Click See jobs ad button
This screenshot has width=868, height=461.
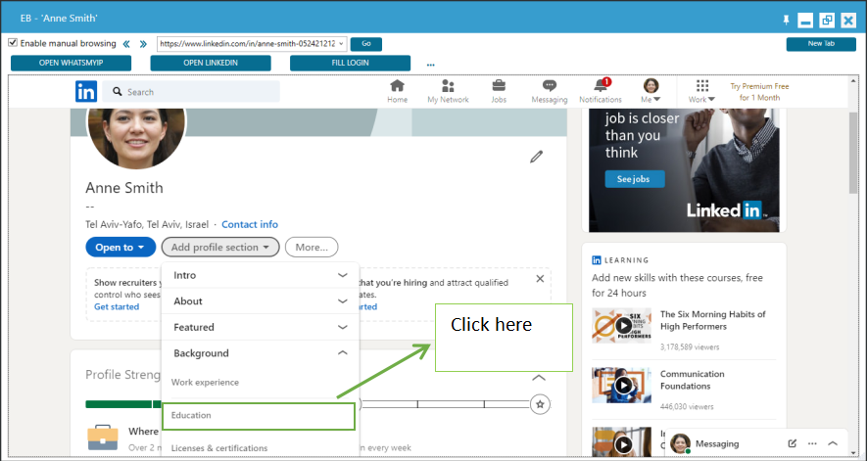point(635,179)
